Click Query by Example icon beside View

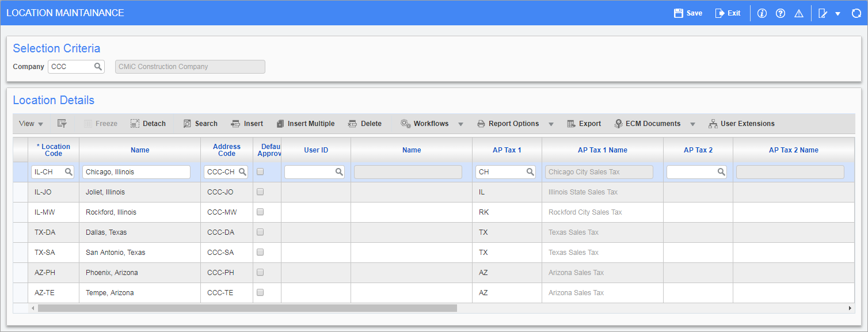coord(62,124)
